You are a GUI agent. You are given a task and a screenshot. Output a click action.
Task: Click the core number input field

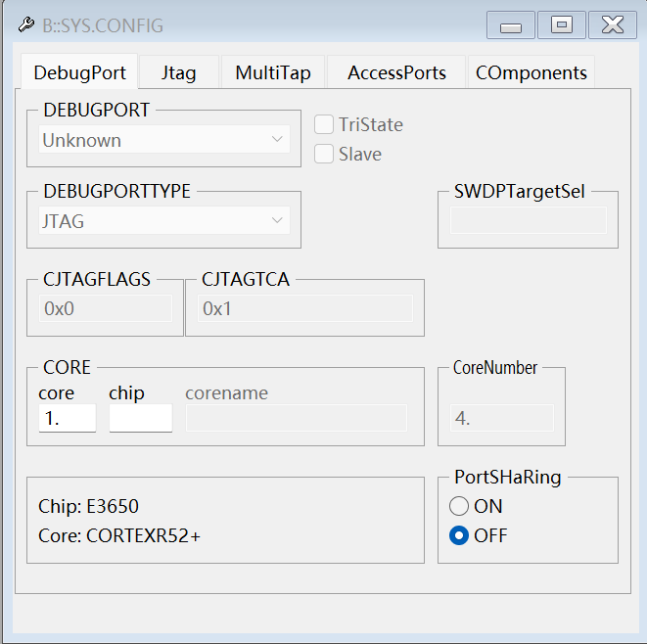67,418
